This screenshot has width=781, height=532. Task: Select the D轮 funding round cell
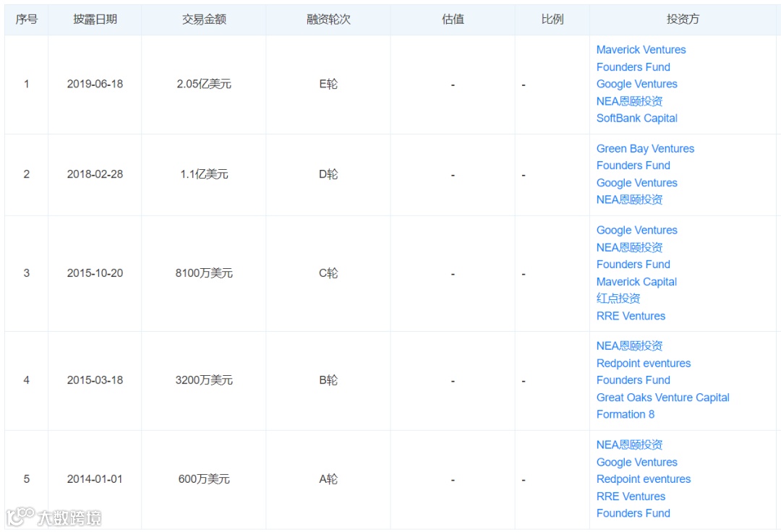pyautogui.click(x=328, y=174)
